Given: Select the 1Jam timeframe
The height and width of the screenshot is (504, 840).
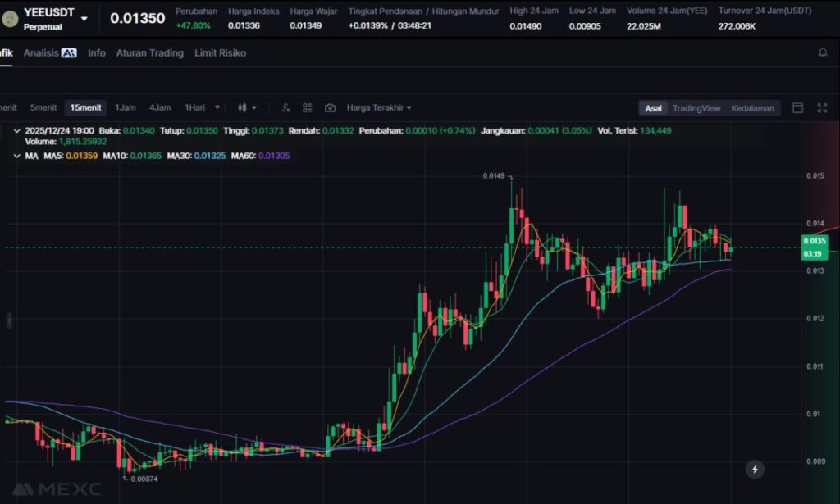Looking at the screenshot, I should coord(126,107).
